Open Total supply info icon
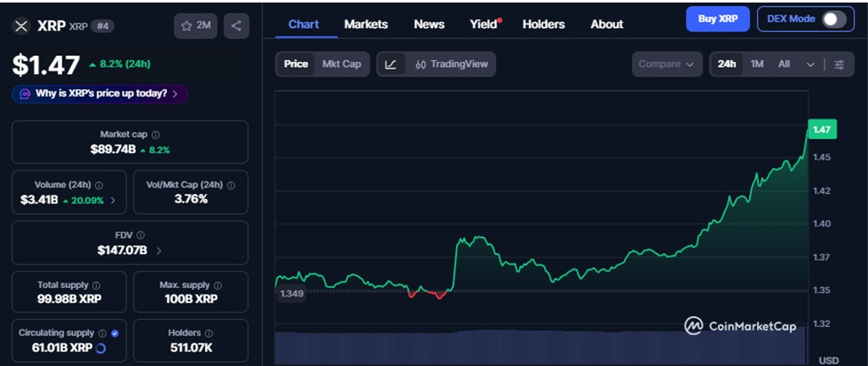Image resolution: width=868 pixels, height=366 pixels. 97,286
